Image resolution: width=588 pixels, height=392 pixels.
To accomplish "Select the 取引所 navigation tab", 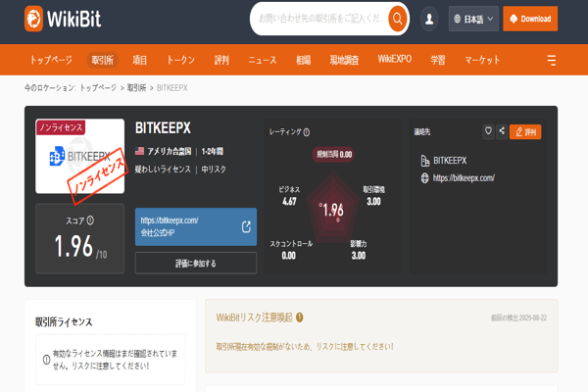I will [102, 60].
